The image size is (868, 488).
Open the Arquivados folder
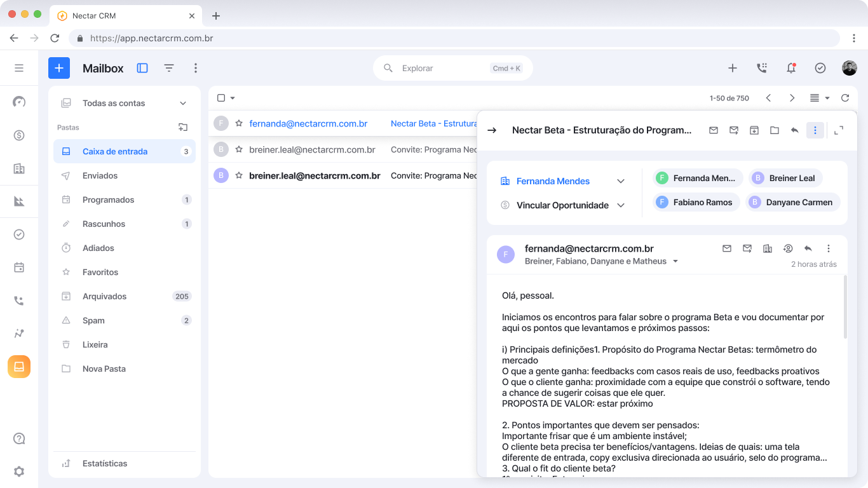coord(125,296)
